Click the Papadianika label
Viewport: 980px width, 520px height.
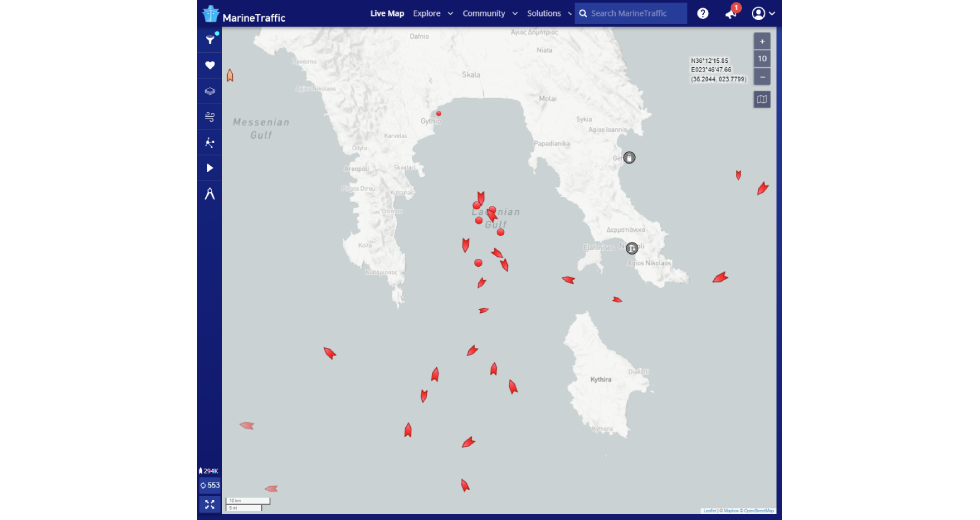coord(552,144)
